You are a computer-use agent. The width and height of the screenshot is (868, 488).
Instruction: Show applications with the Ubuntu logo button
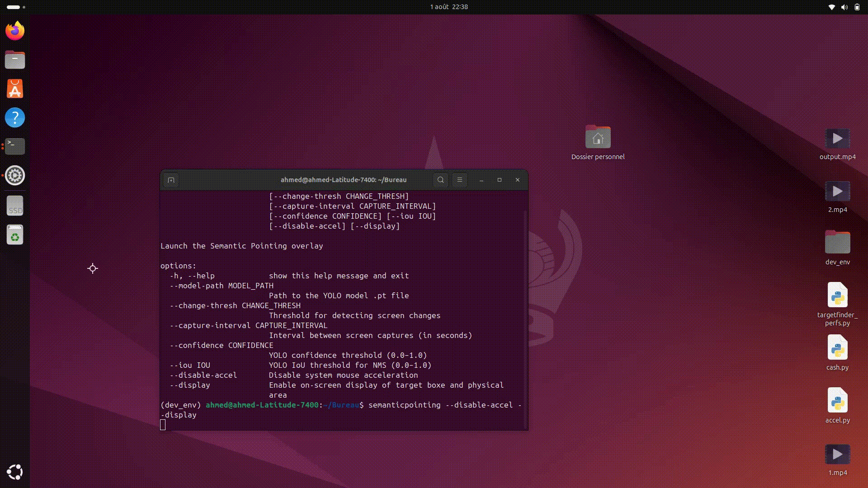pyautogui.click(x=15, y=472)
